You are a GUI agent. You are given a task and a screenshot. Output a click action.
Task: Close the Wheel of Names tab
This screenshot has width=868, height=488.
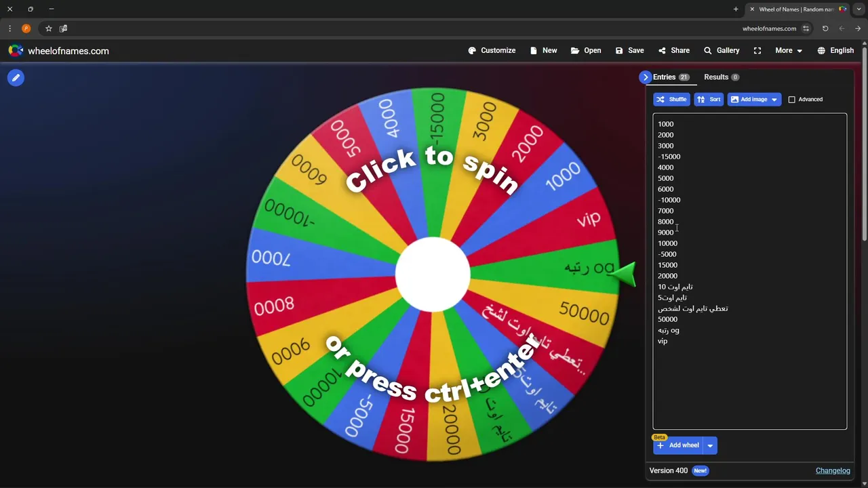click(x=752, y=9)
